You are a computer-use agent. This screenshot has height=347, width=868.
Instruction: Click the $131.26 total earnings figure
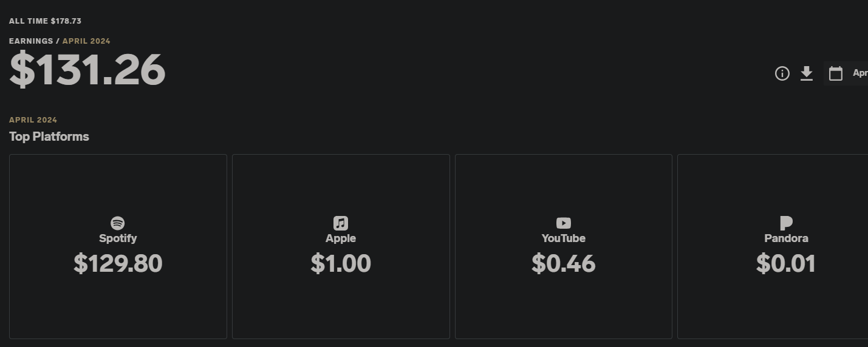click(x=87, y=70)
